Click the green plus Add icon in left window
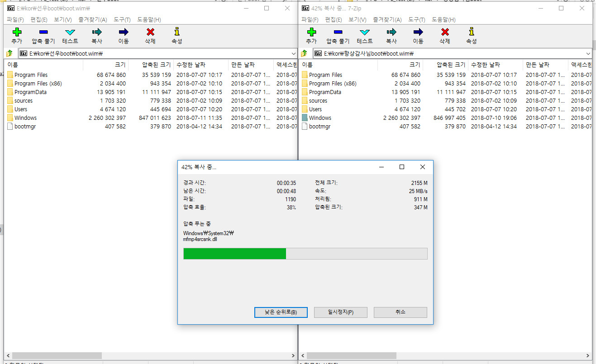Viewport: 596px width, 364px height. pyautogui.click(x=17, y=32)
